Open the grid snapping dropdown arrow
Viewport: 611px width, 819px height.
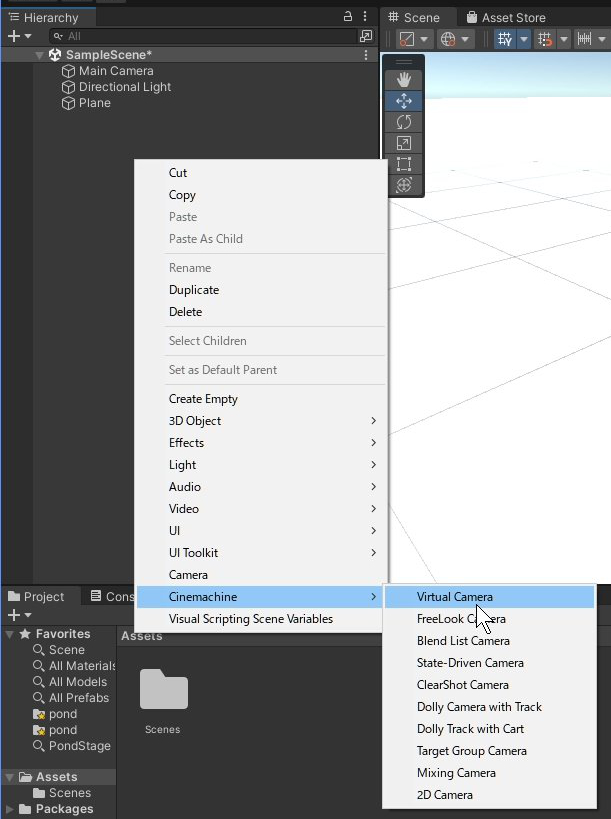[x=563, y=39]
